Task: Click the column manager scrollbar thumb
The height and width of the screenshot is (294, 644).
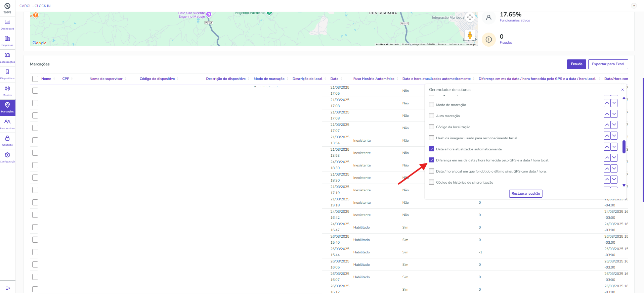Action: [x=624, y=147]
